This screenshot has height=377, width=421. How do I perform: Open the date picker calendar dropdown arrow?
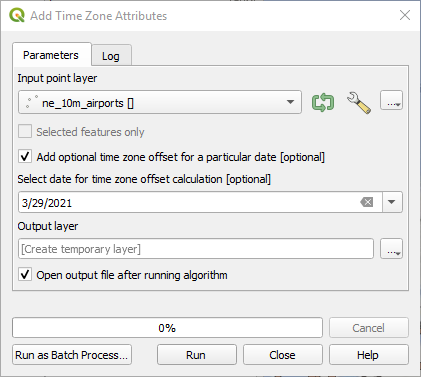pos(392,202)
